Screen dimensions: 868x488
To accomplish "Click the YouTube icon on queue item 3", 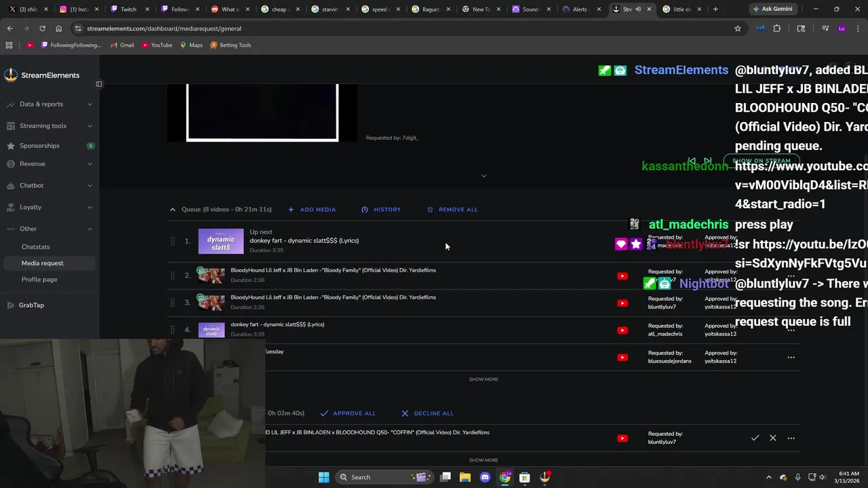I will [x=623, y=303].
